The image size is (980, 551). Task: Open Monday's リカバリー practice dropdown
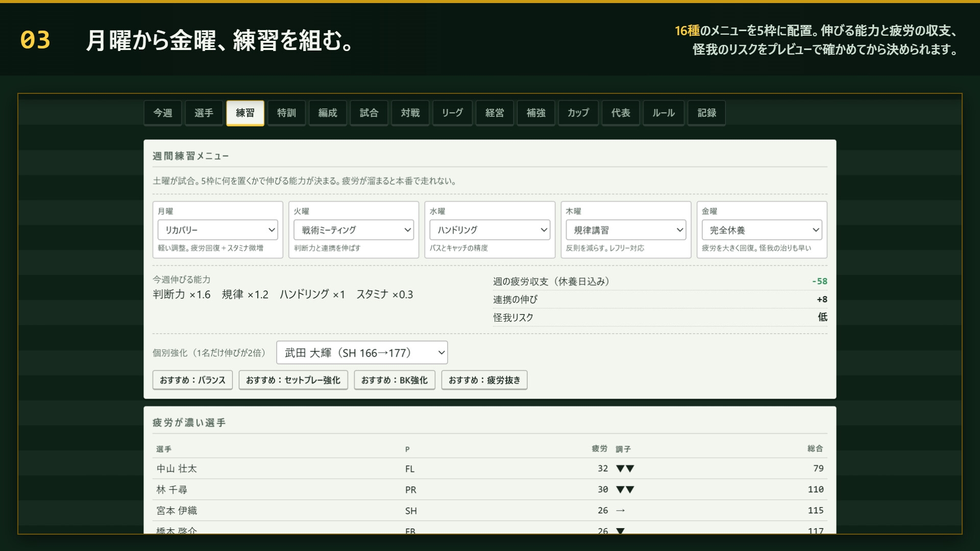(x=218, y=230)
